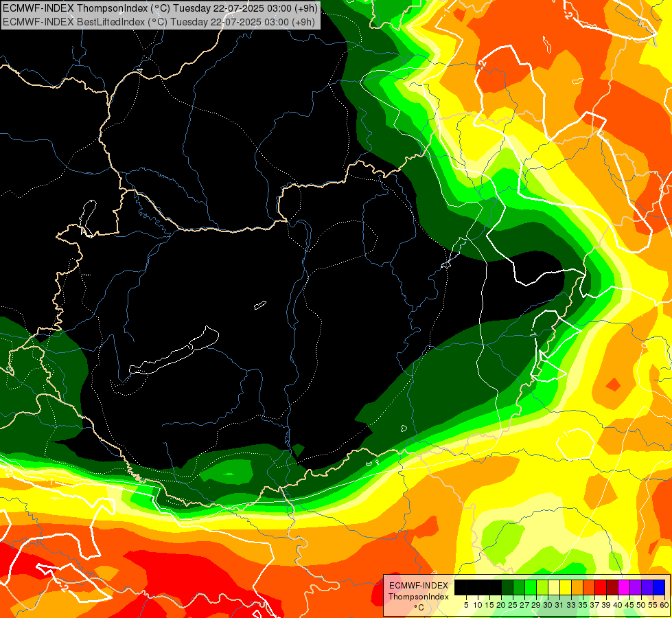Click the lime 29-30 legend swatch
The image size is (672, 618).
pyautogui.click(x=542, y=587)
